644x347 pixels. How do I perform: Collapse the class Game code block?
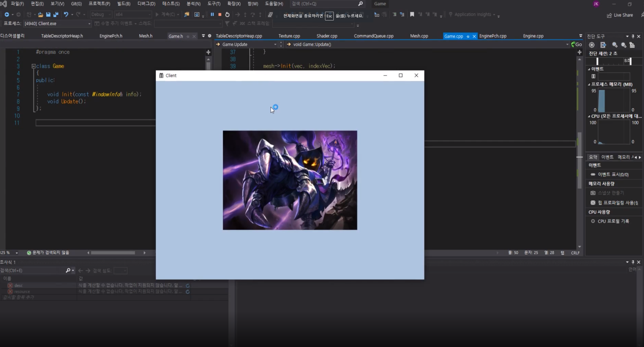coord(33,66)
